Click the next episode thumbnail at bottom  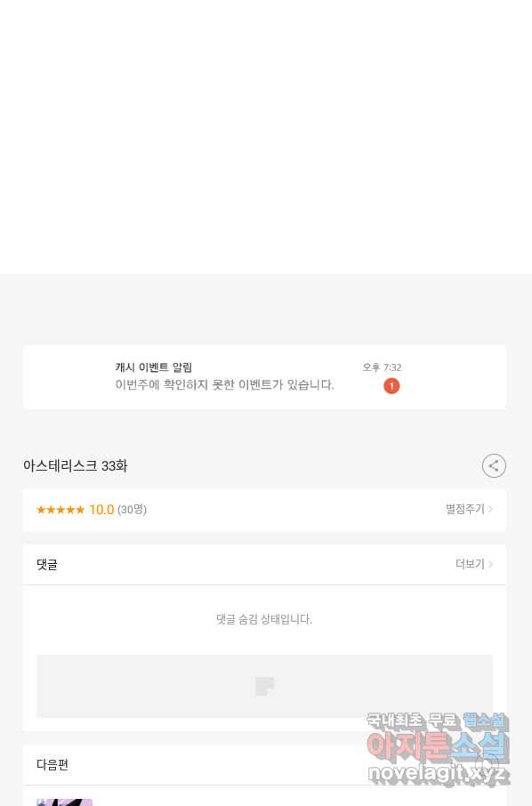click(x=64, y=802)
